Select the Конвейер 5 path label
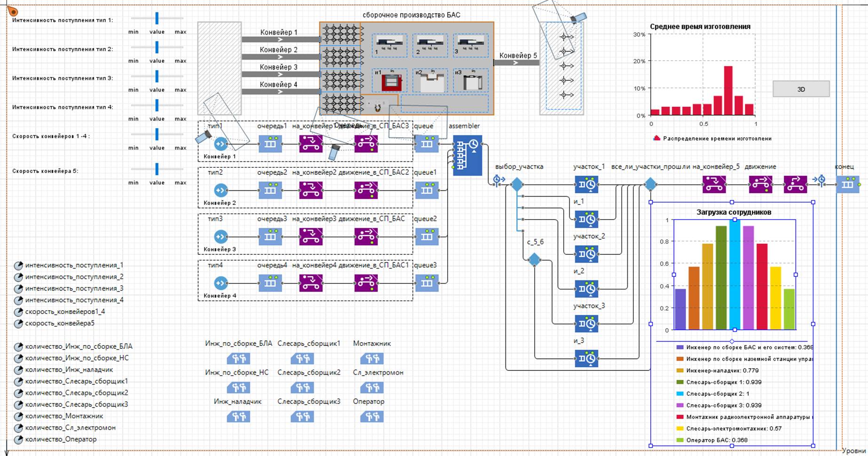The image size is (868, 456). click(x=518, y=55)
